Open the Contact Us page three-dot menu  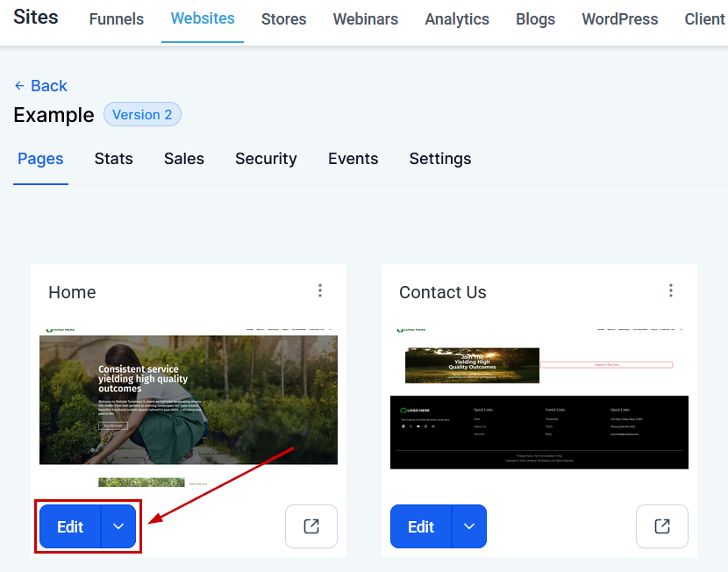671,290
